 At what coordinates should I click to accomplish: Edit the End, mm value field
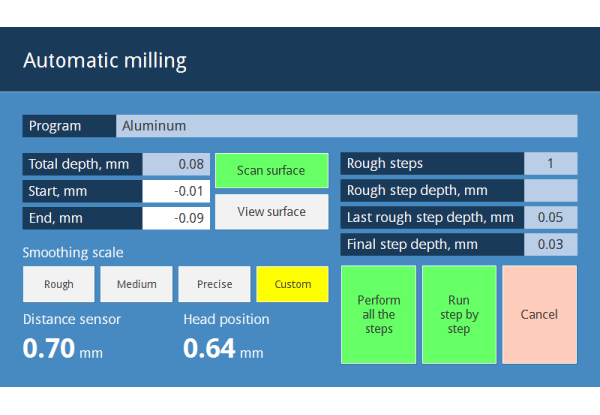(176, 218)
